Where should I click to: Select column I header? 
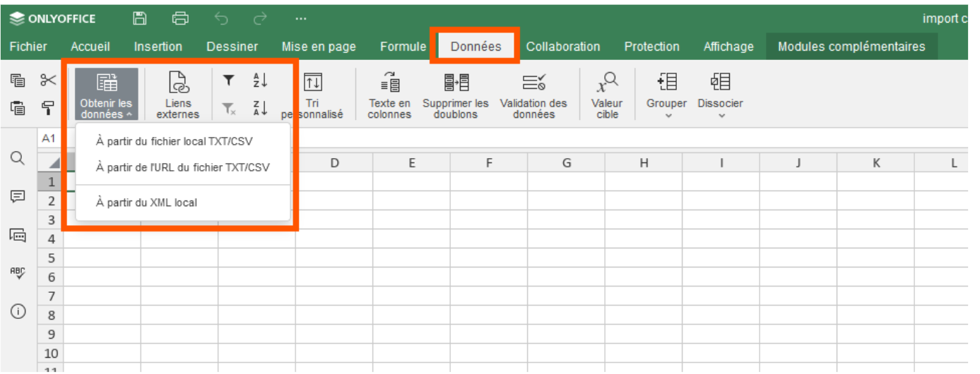point(721,163)
